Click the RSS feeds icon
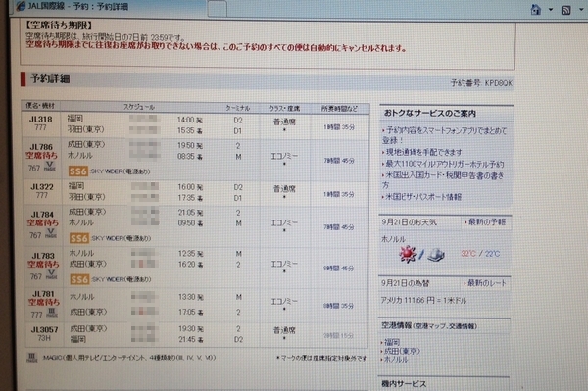 point(565,10)
